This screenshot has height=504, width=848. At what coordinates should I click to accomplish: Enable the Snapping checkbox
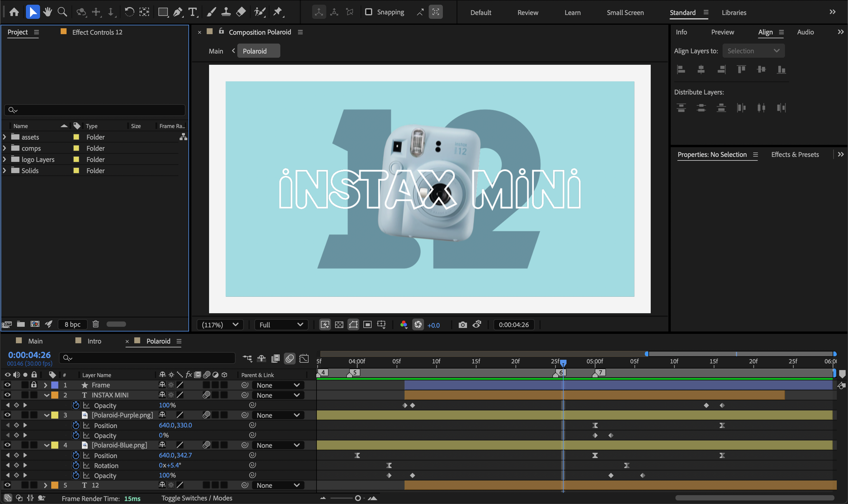[x=368, y=12]
